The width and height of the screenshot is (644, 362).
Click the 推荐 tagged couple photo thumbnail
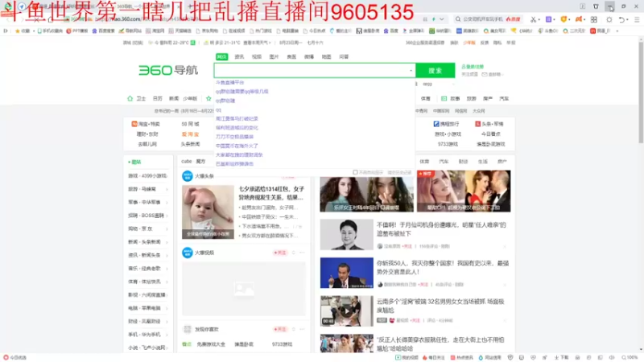pos(464,191)
